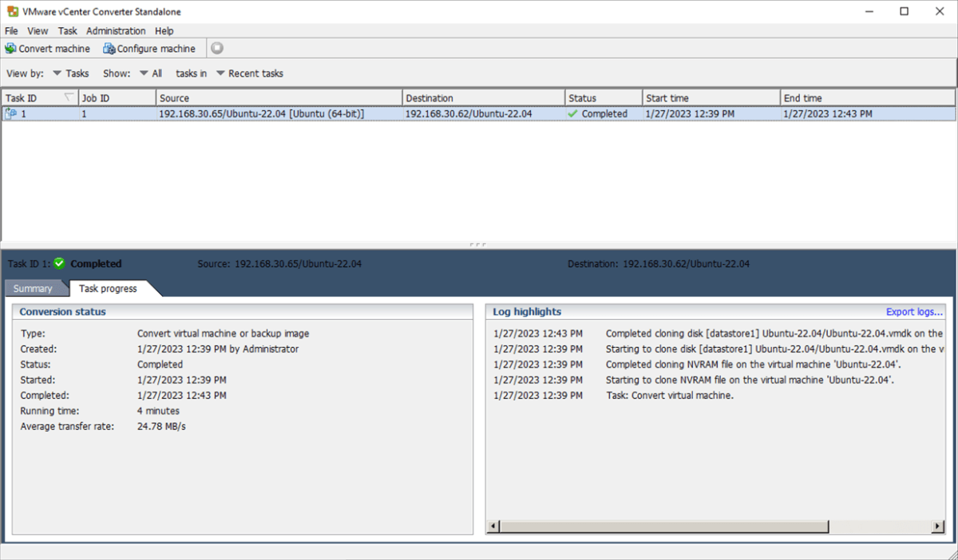Viewport: 958px width, 560px height.
Task: Sort by the Job ID column header
Action: coord(117,98)
